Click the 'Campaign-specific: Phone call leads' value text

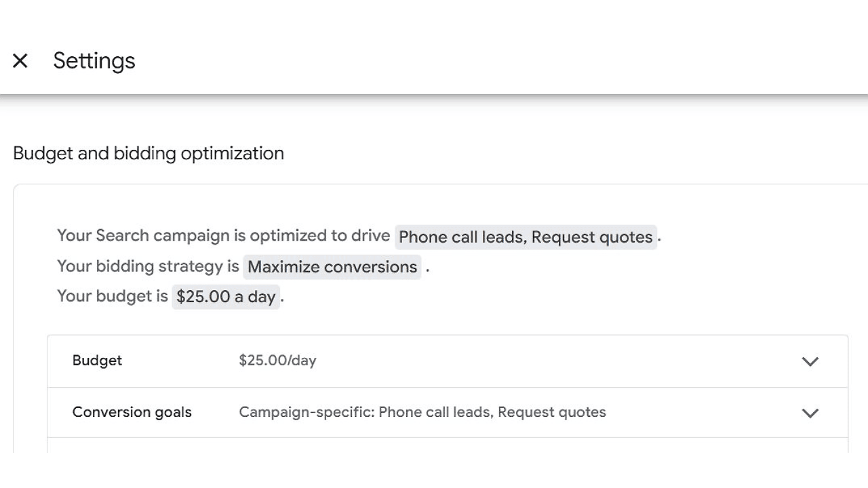click(422, 412)
